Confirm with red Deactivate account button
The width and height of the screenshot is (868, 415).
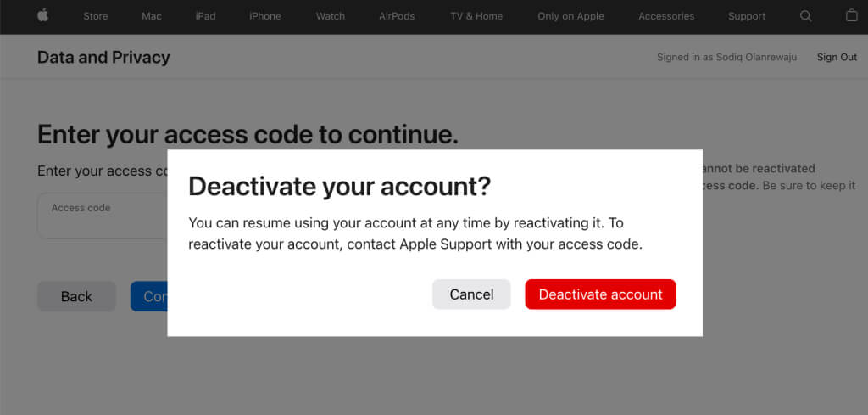(601, 294)
